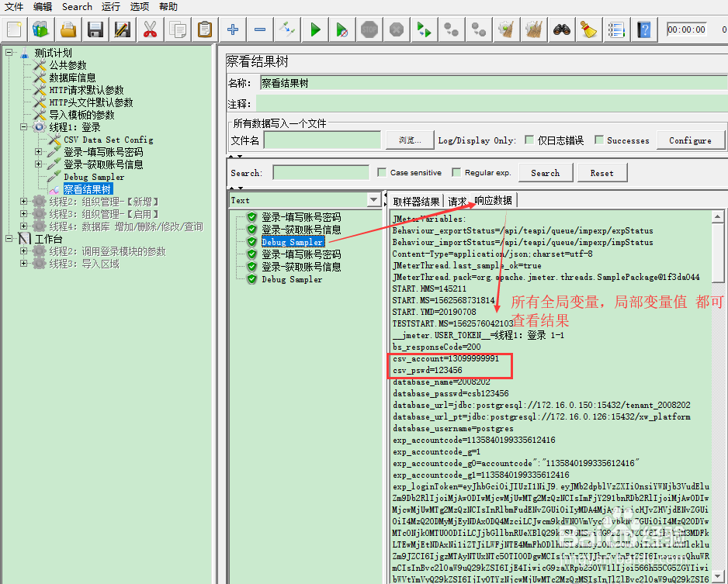Click Remote stop all icon
The width and height of the screenshot is (728, 584).
coord(451,29)
